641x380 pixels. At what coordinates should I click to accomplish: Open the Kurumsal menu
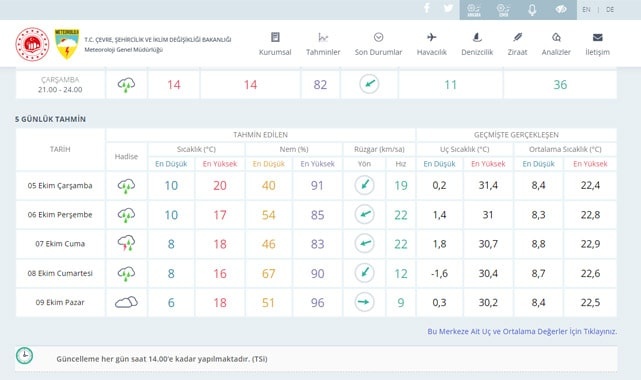275,44
